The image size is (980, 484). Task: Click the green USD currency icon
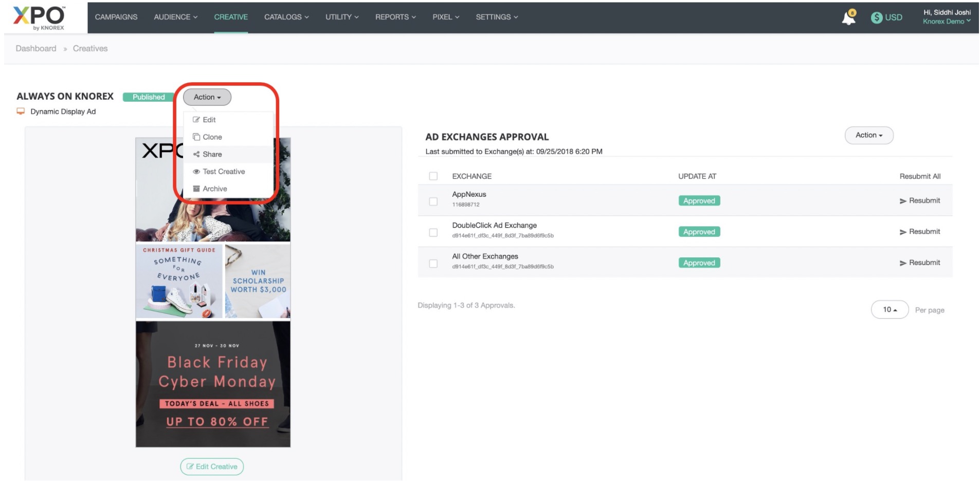click(876, 17)
